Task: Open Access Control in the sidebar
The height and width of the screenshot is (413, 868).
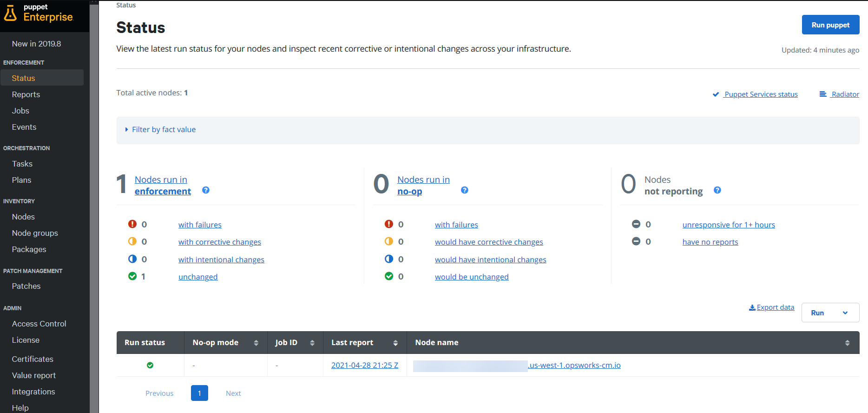Action: point(39,324)
